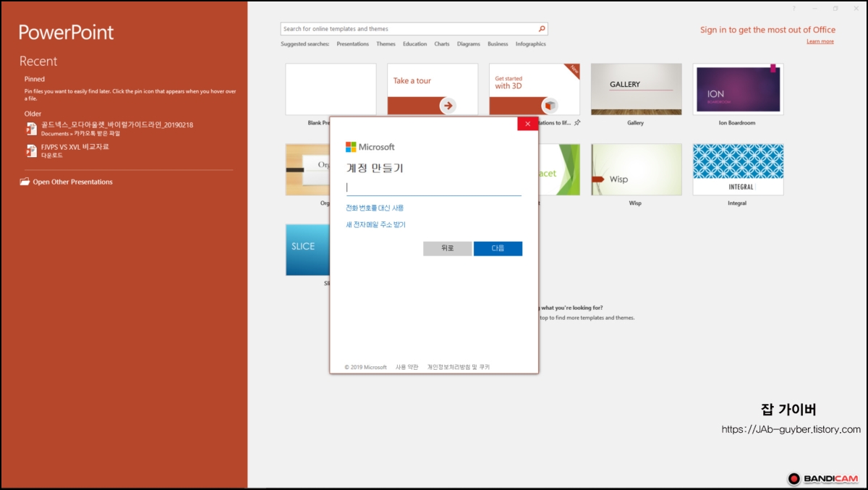868x490 pixels.
Task: Open Other Presentations link in sidebar
Action: click(72, 182)
